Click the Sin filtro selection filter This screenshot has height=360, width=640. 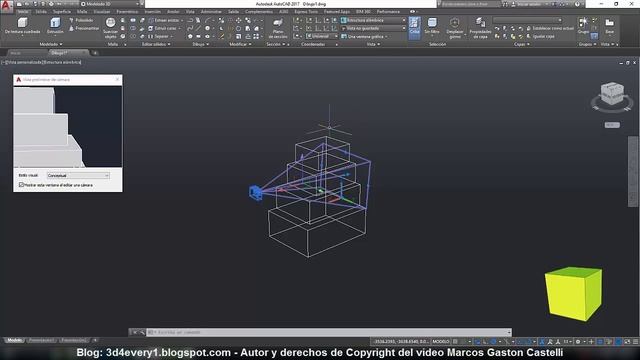click(432, 26)
